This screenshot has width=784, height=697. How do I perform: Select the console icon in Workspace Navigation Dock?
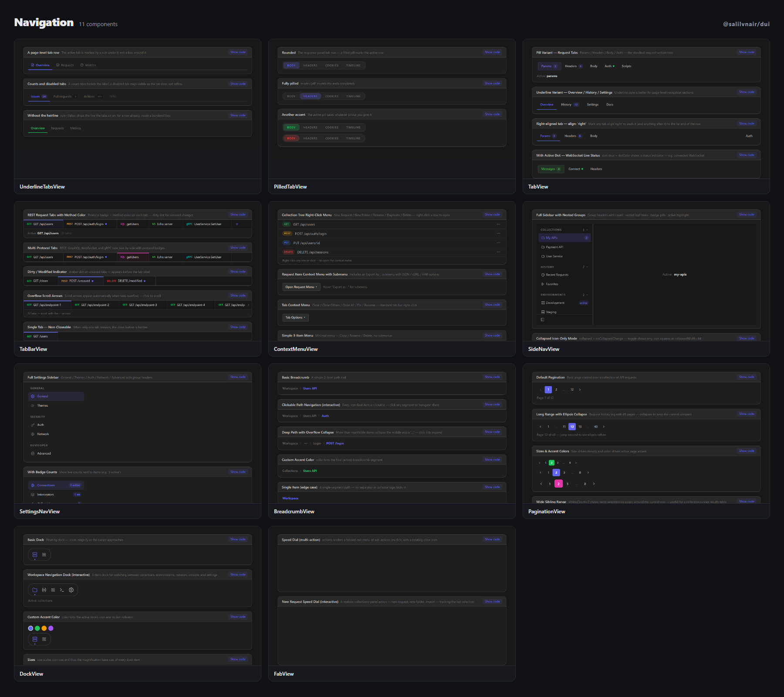(62, 590)
